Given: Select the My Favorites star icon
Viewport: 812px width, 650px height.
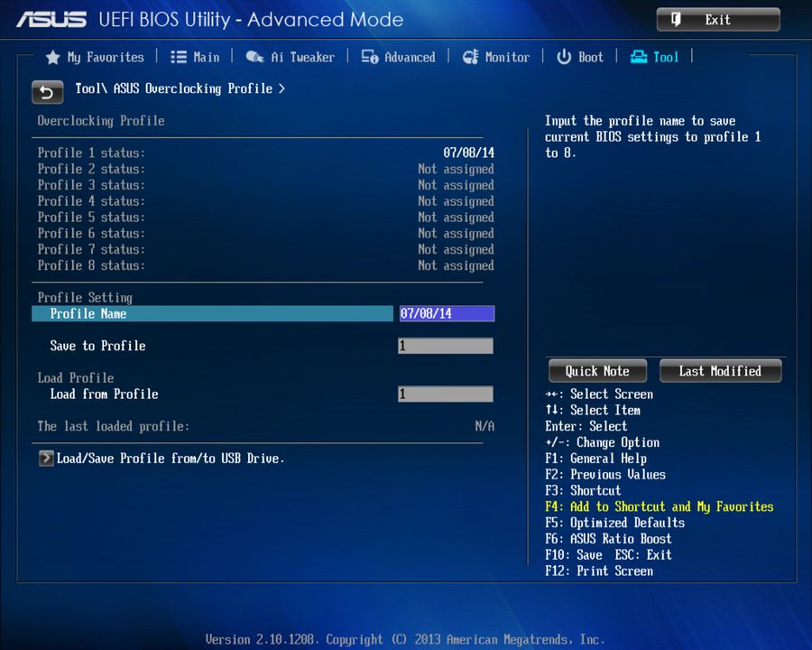Looking at the screenshot, I should coord(52,57).
